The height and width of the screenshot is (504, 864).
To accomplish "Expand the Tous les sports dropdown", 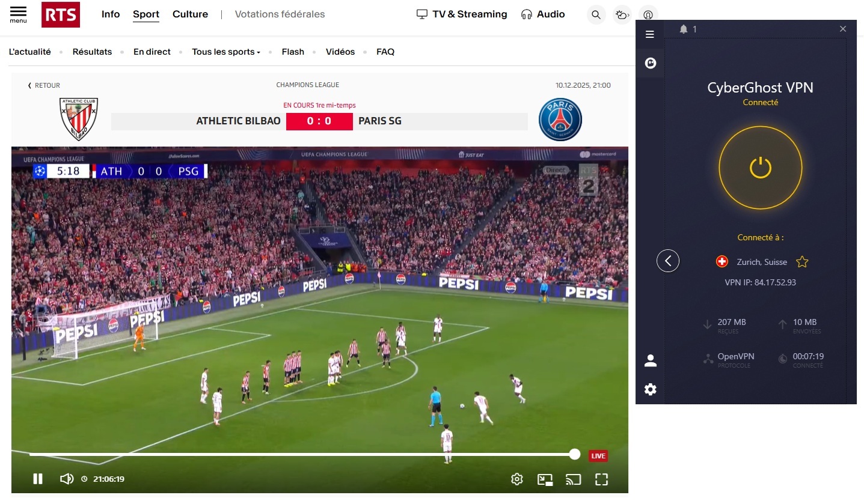I will pyautogui.click(x=225, y=52).
